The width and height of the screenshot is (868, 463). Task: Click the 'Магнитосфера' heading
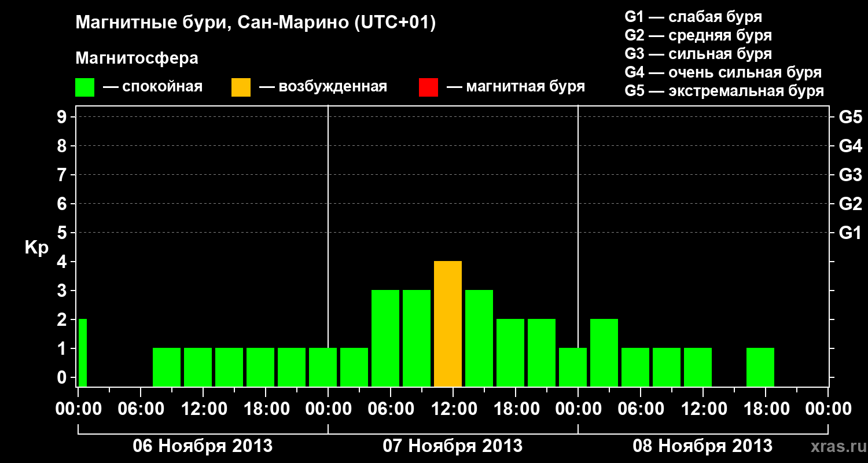pyautogui.click(x=137, y=58)
